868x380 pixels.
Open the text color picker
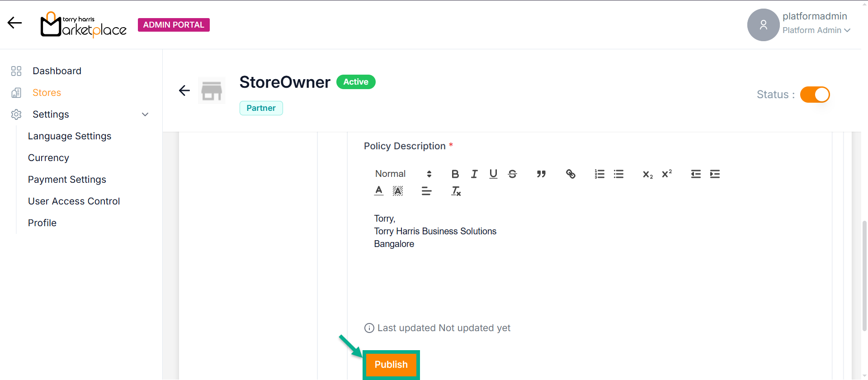(x=379, y=191)
